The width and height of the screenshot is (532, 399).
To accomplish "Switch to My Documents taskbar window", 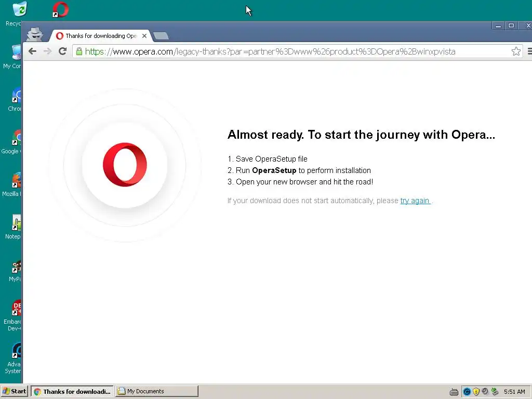I will coord(157,391).
